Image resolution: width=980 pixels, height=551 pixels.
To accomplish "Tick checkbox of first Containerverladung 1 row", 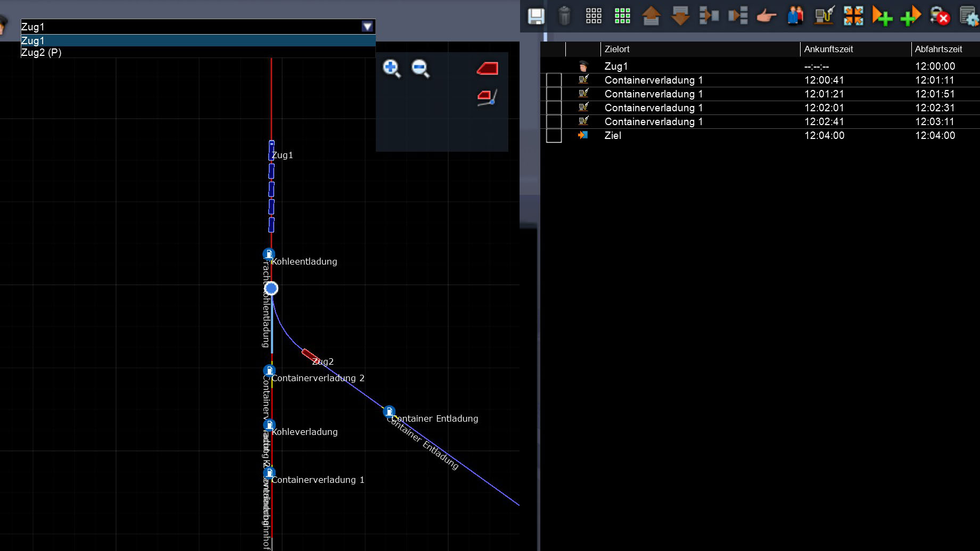I will coord(554,80).
